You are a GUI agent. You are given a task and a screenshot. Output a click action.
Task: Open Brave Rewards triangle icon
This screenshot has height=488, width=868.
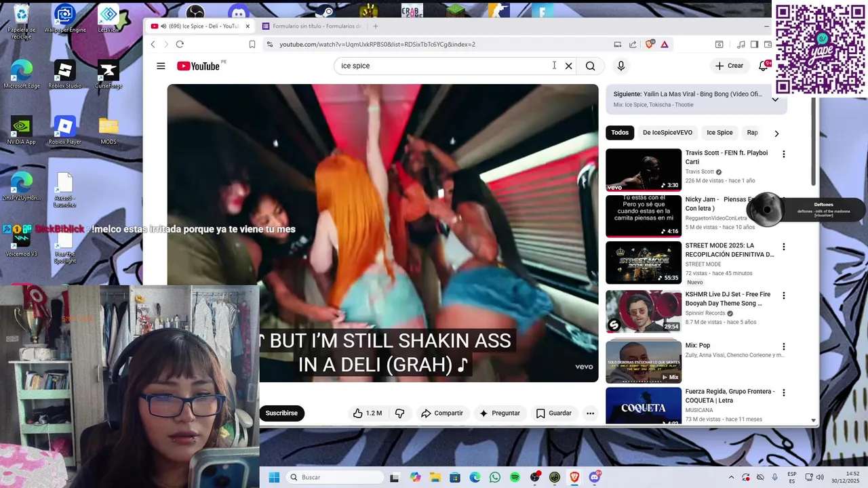[x=665, y=44]
